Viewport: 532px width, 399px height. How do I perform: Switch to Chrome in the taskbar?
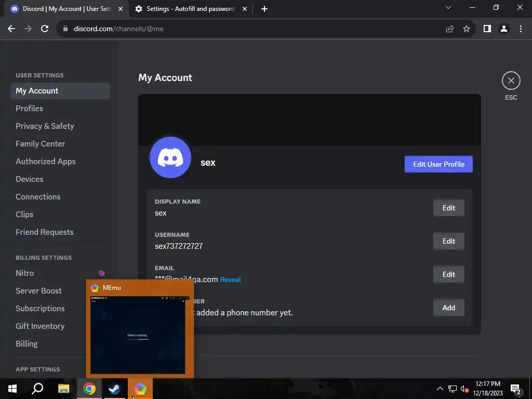89,389
